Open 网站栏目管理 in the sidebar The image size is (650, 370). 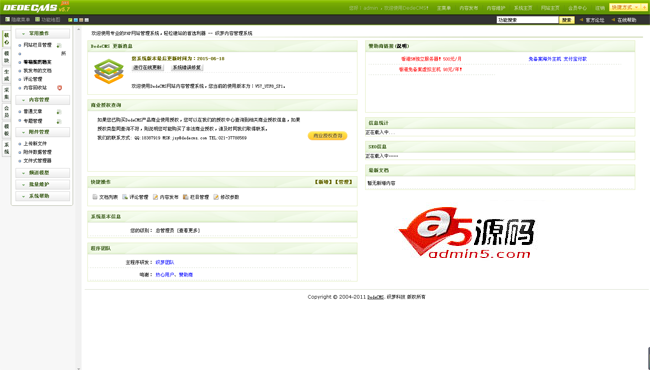(37, 45)
